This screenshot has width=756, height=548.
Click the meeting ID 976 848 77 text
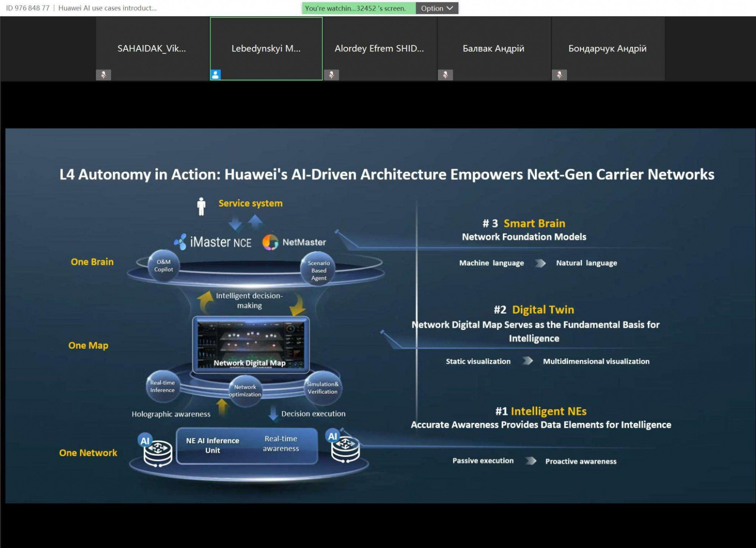coord(28,8)
